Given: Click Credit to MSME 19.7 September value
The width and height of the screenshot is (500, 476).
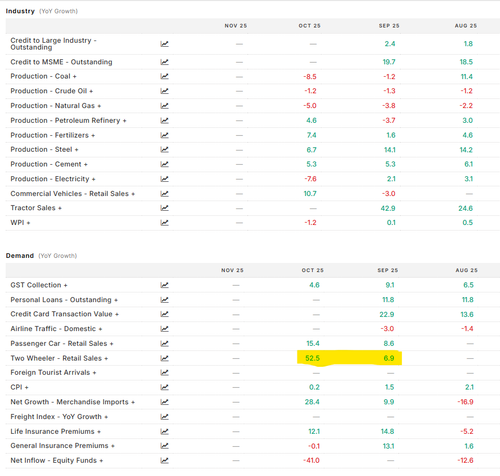Looking at the screenshot, I should tap(389, 62).
